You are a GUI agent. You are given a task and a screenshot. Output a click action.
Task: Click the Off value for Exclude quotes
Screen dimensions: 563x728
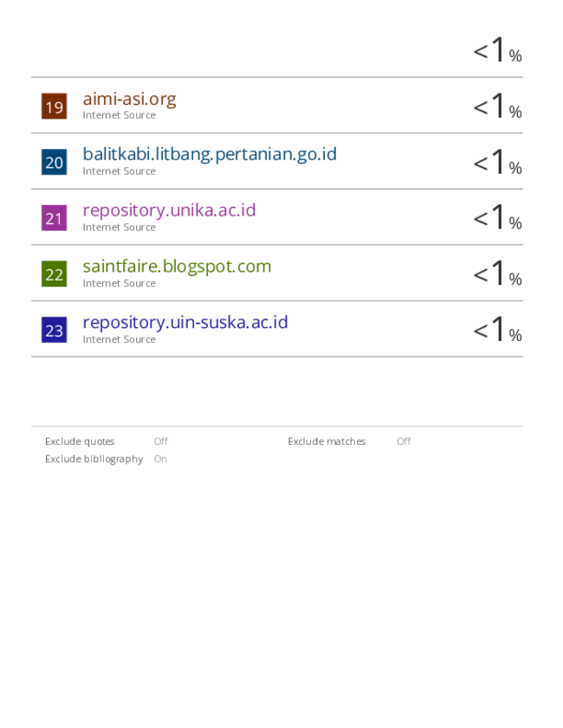pos(161,441)
